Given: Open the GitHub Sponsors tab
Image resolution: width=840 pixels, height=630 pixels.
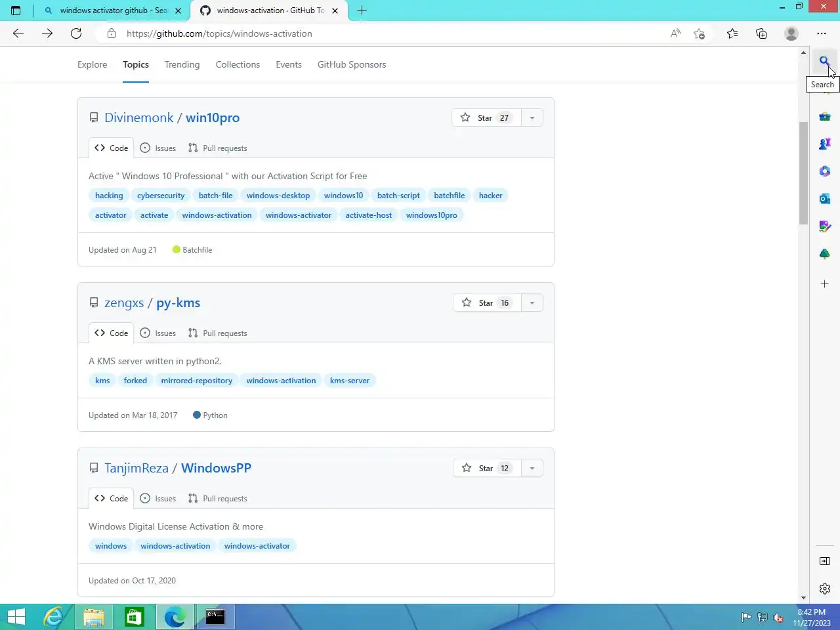Looking at the screenshot, I should coord(352,64).
